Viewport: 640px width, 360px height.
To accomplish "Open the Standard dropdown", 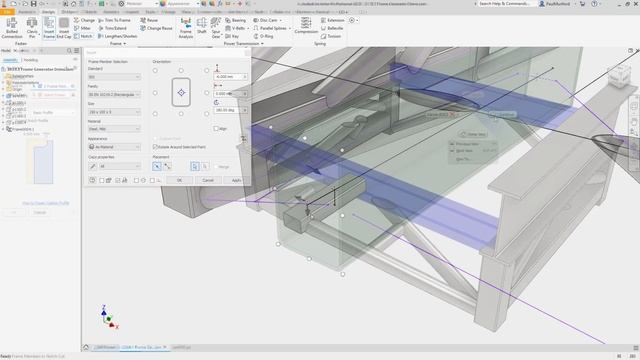I will (114, 77).
